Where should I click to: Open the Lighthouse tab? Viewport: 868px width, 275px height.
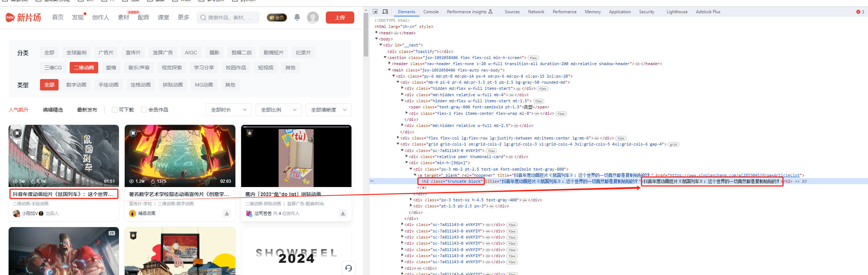(x=677, y=12)
